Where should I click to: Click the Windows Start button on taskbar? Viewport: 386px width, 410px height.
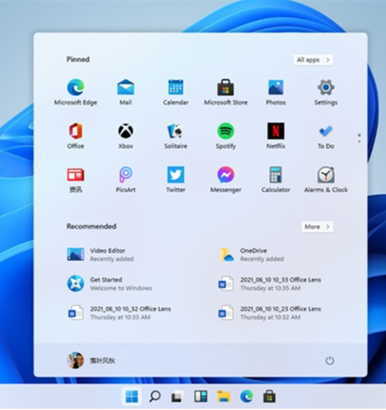point(132,396)
